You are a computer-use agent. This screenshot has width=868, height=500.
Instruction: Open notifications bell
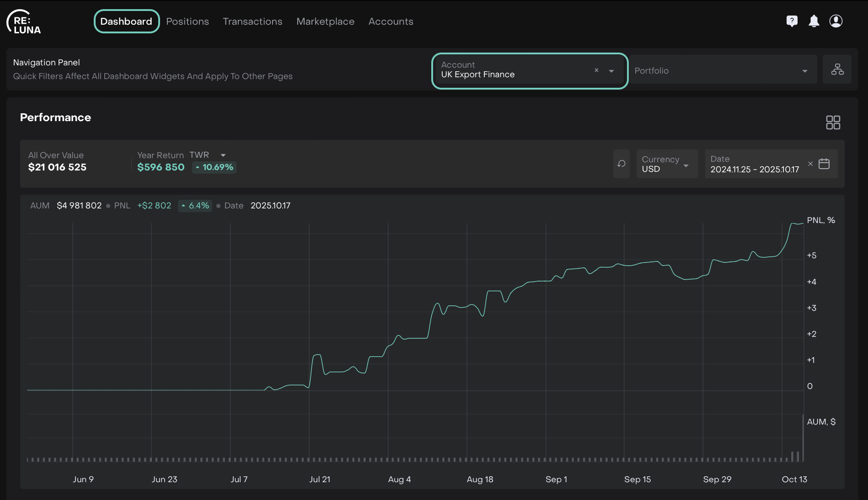coord(814,21)
